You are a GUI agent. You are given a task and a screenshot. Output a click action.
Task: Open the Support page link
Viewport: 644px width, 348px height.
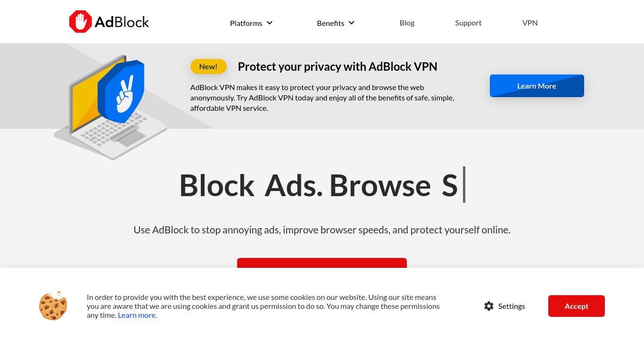point(468,23)
